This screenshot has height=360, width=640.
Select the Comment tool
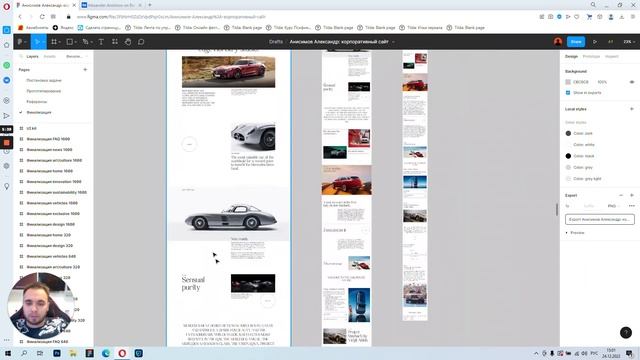[141, 42]
